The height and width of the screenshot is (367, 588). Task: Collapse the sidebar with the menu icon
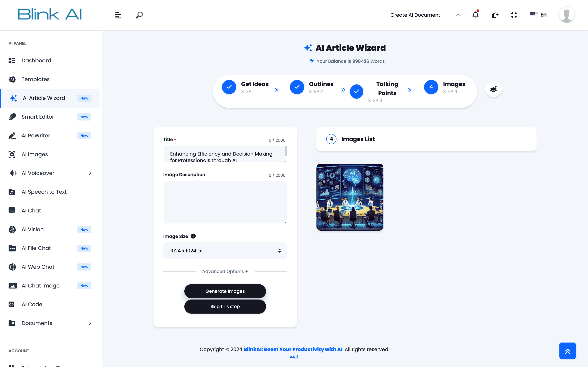[118, 15]
